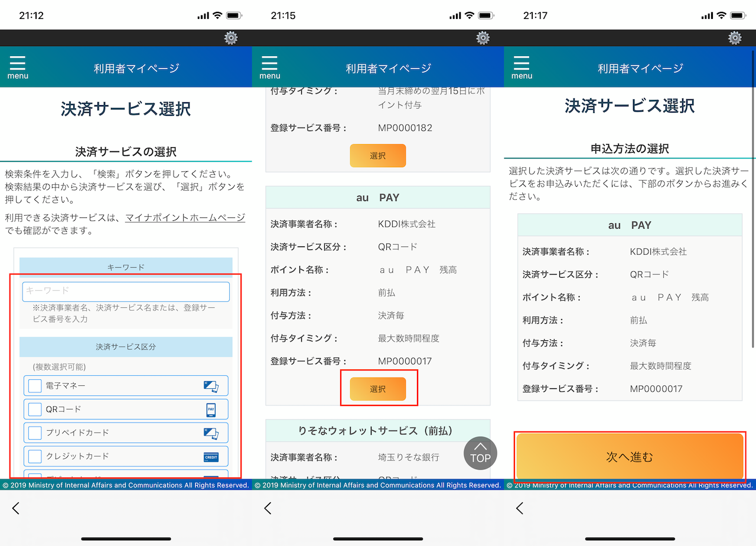This screenshot has width=756, height=546.
Task: Tick the 電子マネー checkbox
Action: tap(35, 386)
